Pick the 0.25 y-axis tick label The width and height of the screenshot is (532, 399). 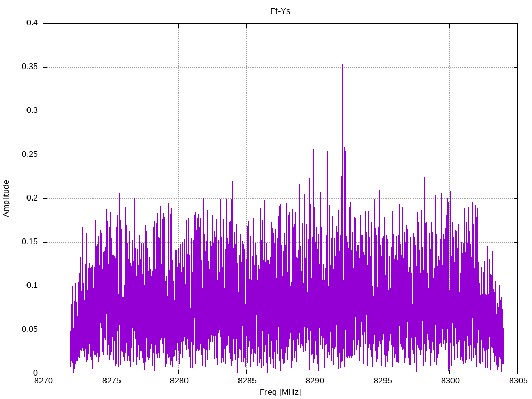click(x=30, y=155)
